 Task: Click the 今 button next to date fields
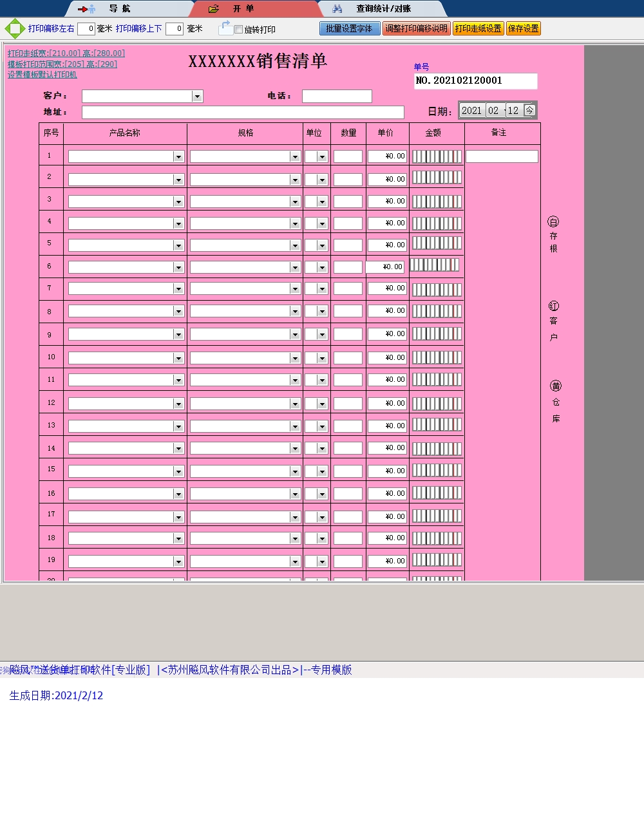[x=530, y=109]
